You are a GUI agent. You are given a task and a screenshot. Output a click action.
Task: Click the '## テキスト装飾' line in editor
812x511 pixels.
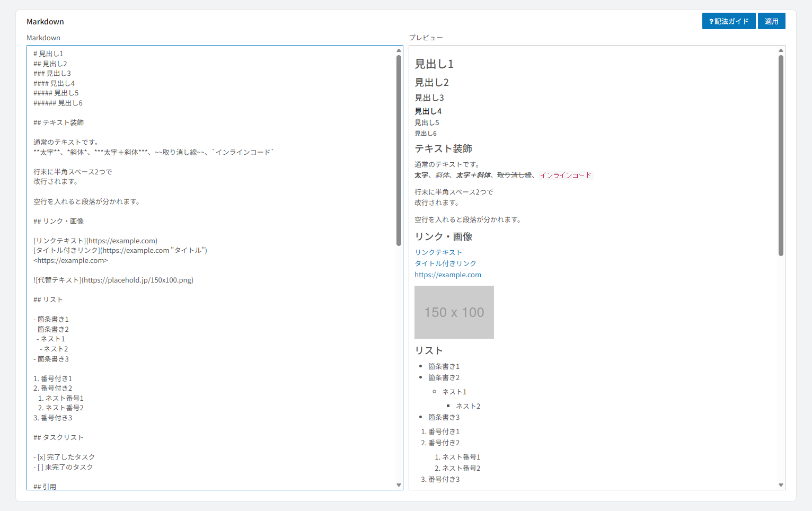coord(58,122)
